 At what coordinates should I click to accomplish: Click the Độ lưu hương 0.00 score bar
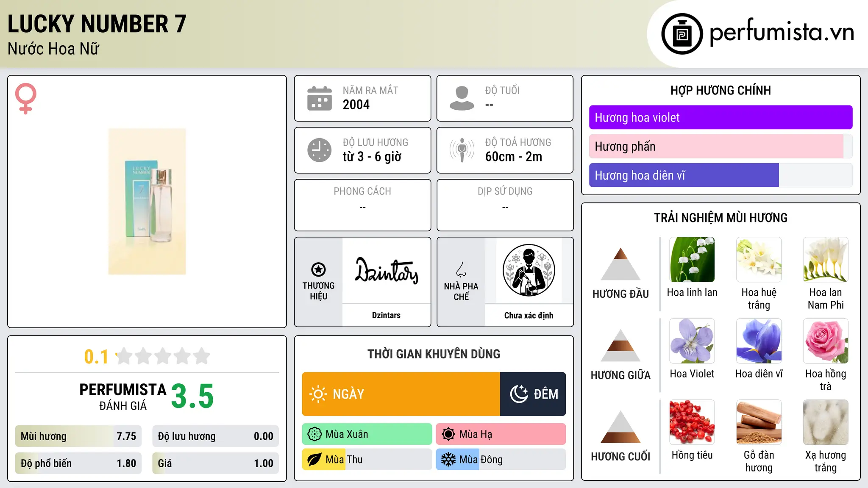pyautogui.click(x=215, y=436)
